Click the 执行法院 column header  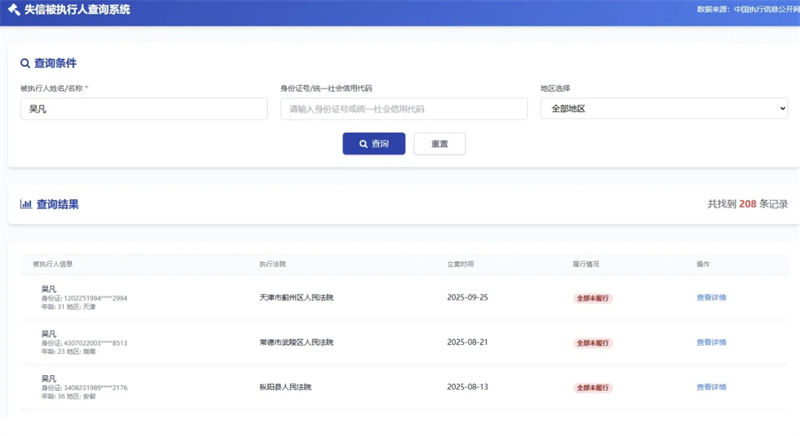point(272,264)
